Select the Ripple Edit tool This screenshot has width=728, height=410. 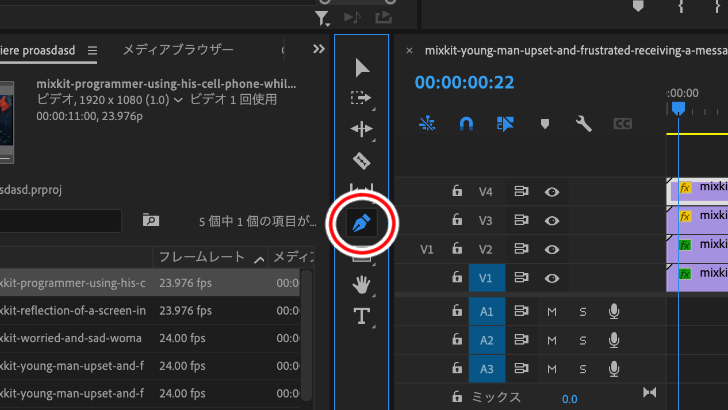tap(361, 129)
